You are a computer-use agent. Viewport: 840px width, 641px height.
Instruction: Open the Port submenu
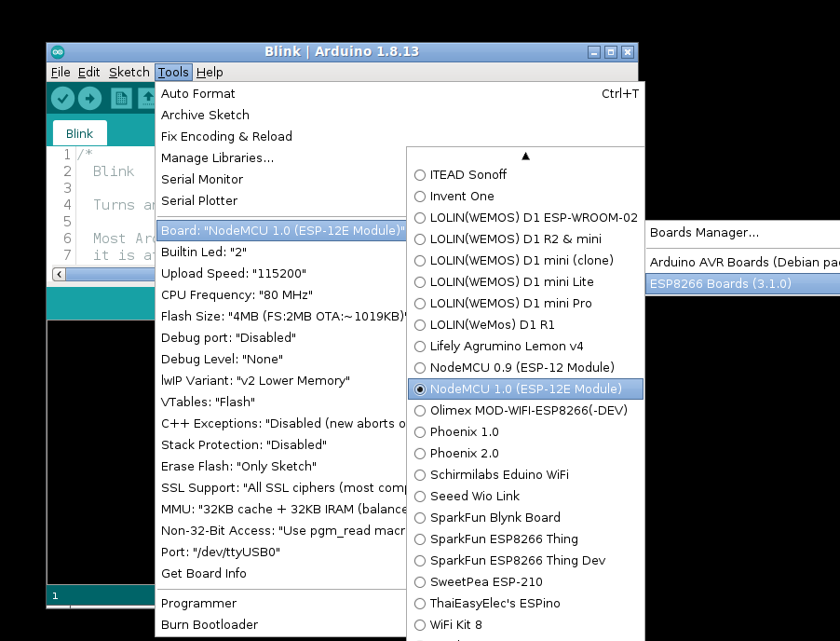coord(282,552)
